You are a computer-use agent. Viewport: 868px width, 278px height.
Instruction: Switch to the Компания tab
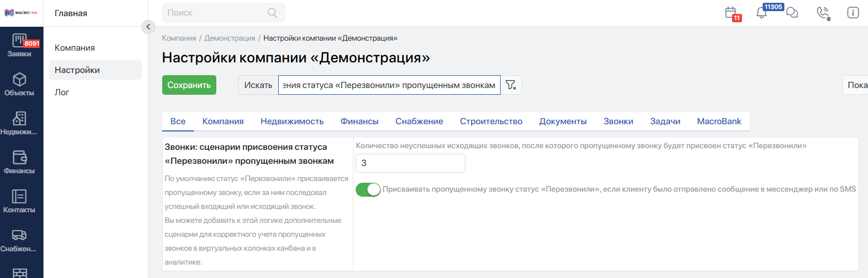pyautogui.click(x=223, y=121)
